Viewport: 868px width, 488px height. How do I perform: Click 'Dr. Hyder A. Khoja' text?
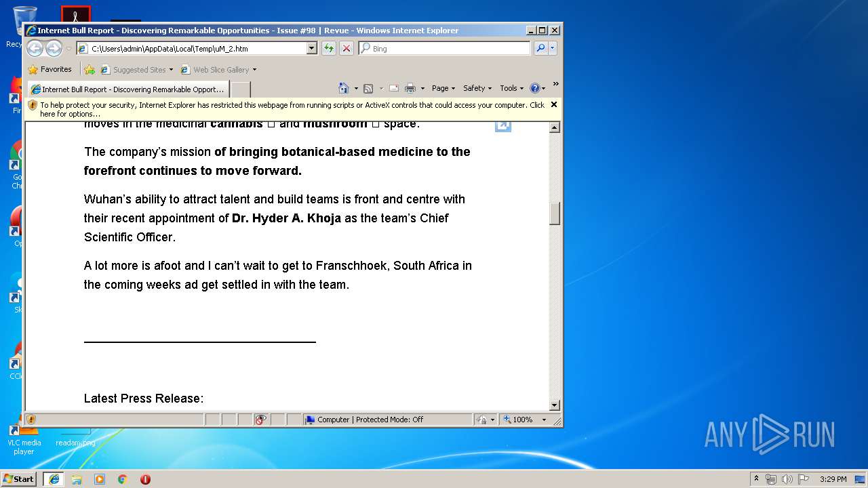coord(286,218)
